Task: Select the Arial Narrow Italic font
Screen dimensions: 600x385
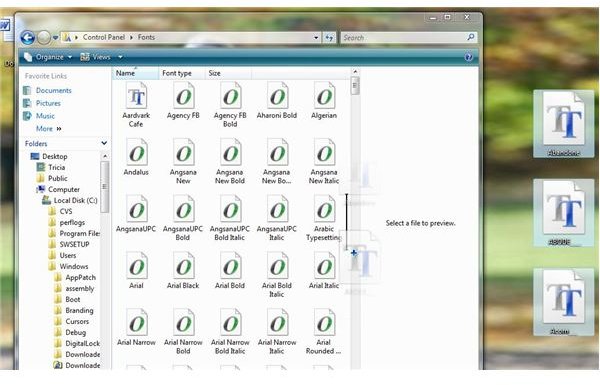Action: (277, 323)
